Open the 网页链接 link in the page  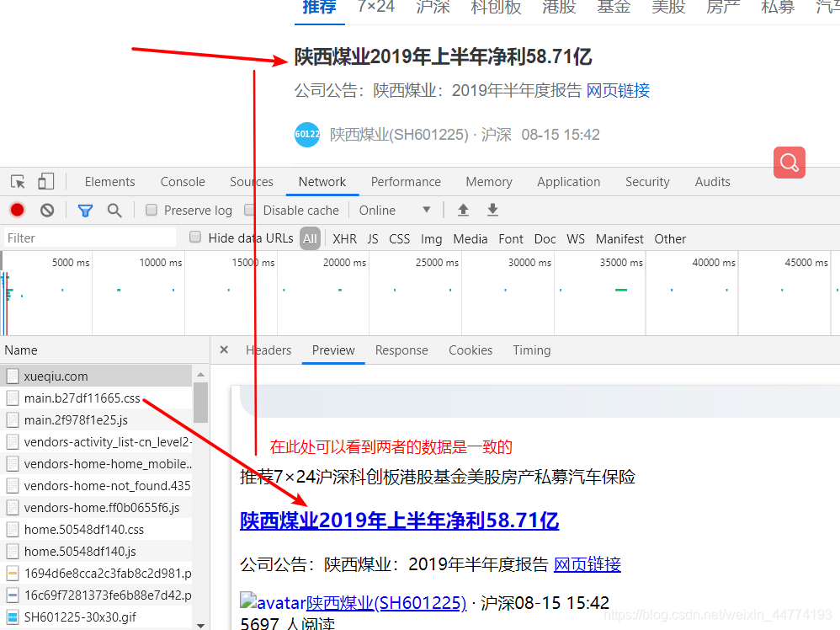tap(618, 90)
